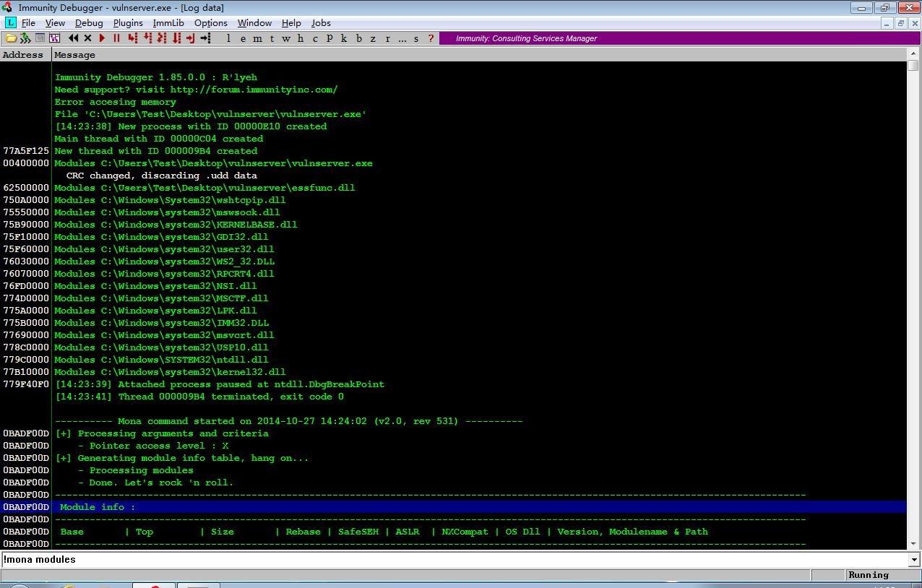922x588 pixels.
Task: Open the Help menu
Action: click(291, 23)
